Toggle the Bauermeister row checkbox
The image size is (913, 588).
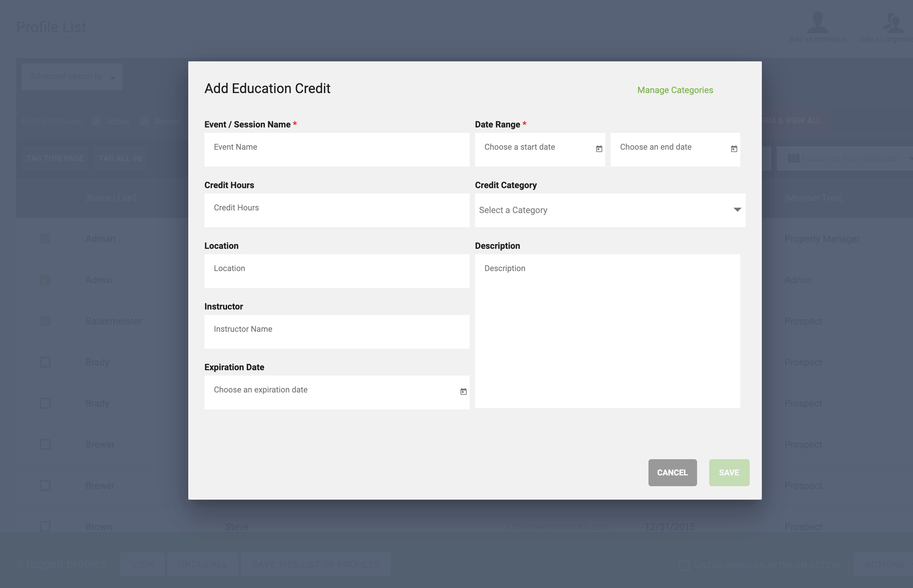click(45, 321)
